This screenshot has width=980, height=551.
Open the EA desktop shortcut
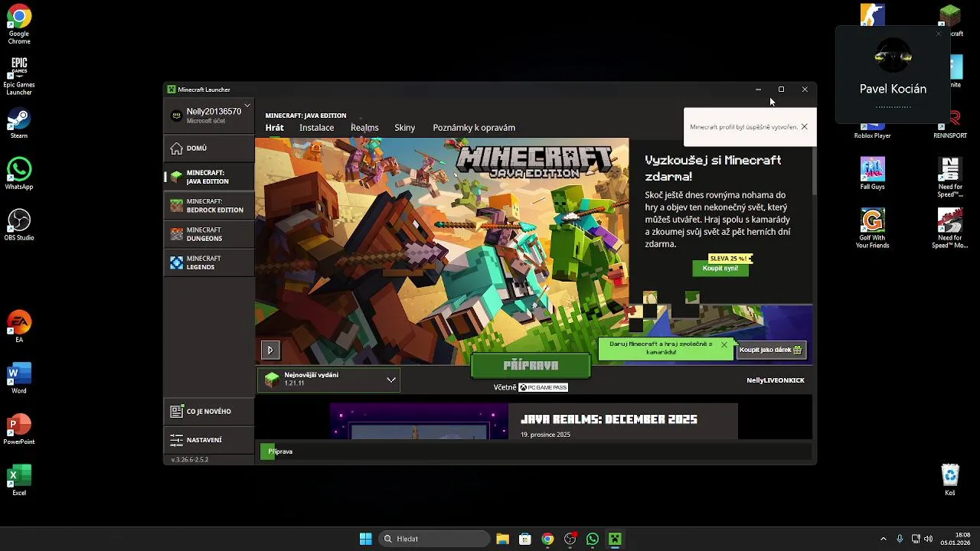pyautogui.click(x=19, y=328)
